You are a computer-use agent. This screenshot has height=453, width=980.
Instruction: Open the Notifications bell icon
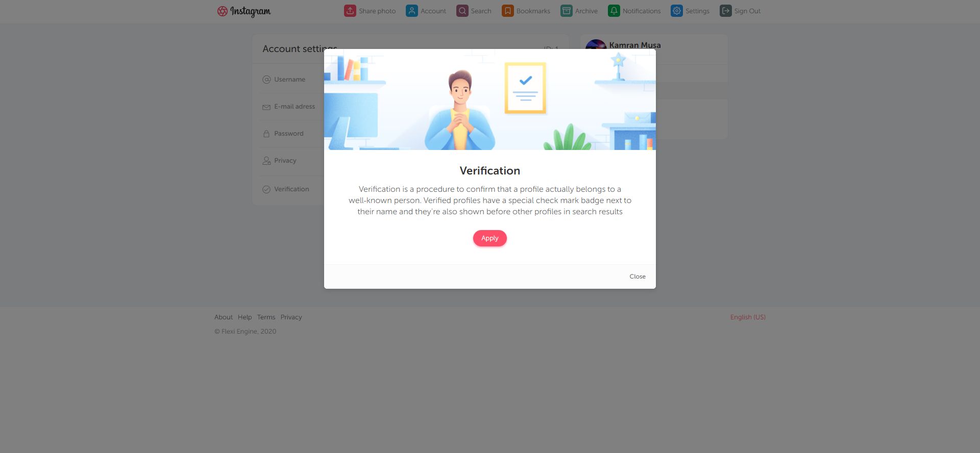coord(614,11)
